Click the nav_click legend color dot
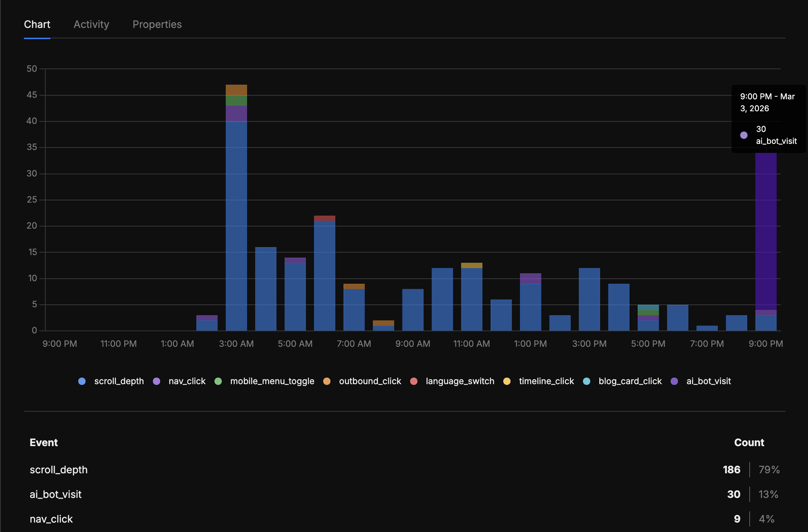Image resolution: width=808 pixels, height=532 pixels. click(157, 381)
